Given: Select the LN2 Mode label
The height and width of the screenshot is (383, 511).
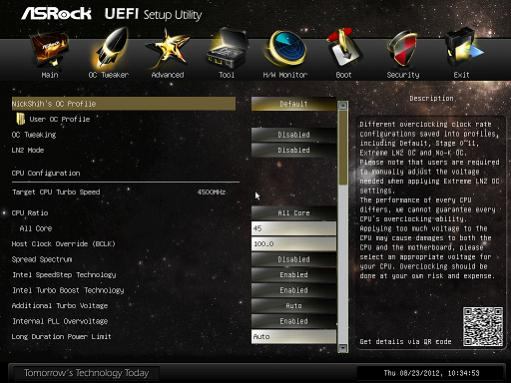Looking at the screenshot, I should [28, 150].
